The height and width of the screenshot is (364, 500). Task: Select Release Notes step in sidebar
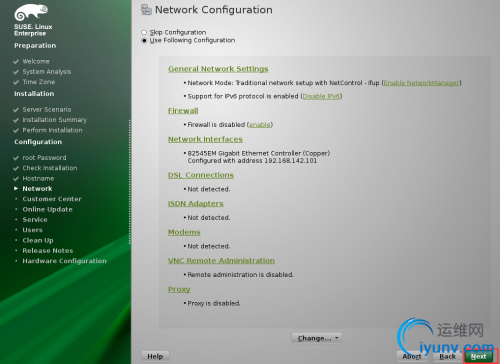48,251
